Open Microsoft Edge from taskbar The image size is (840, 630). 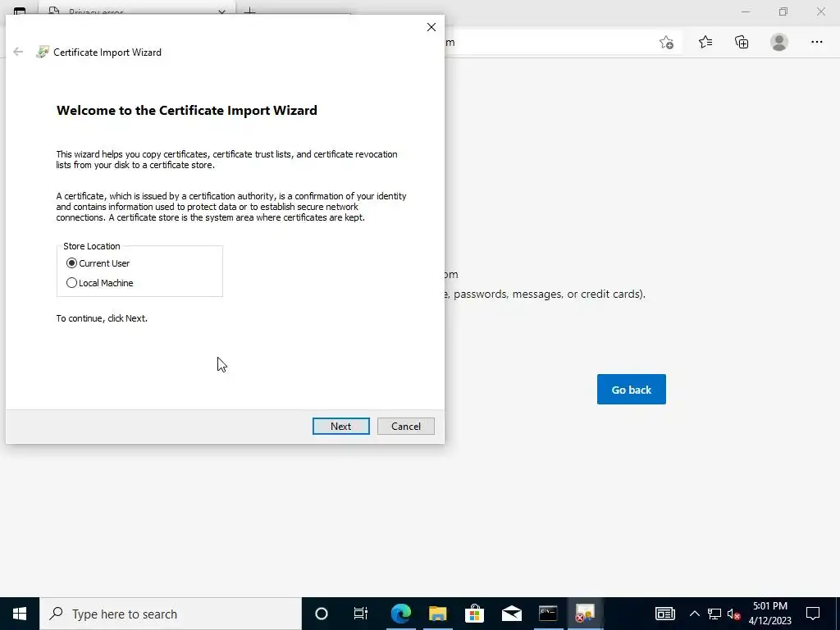(400, 614)
